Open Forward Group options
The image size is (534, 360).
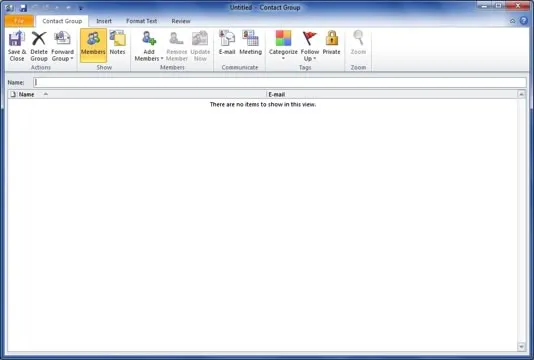pyautogui.click(x=63, y=46)
